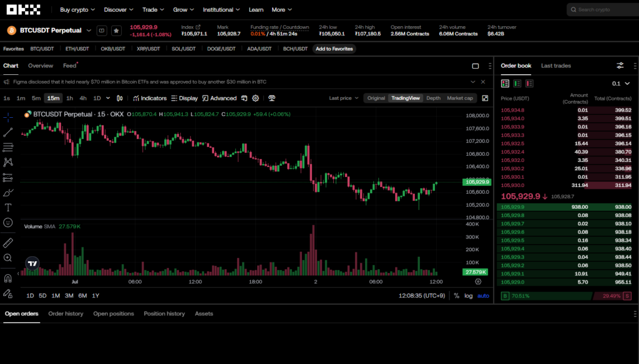Image resolution: width=639 pixels, height=364 pixels.
Task: Select the ruler measure tool
Action: (7, 242)
